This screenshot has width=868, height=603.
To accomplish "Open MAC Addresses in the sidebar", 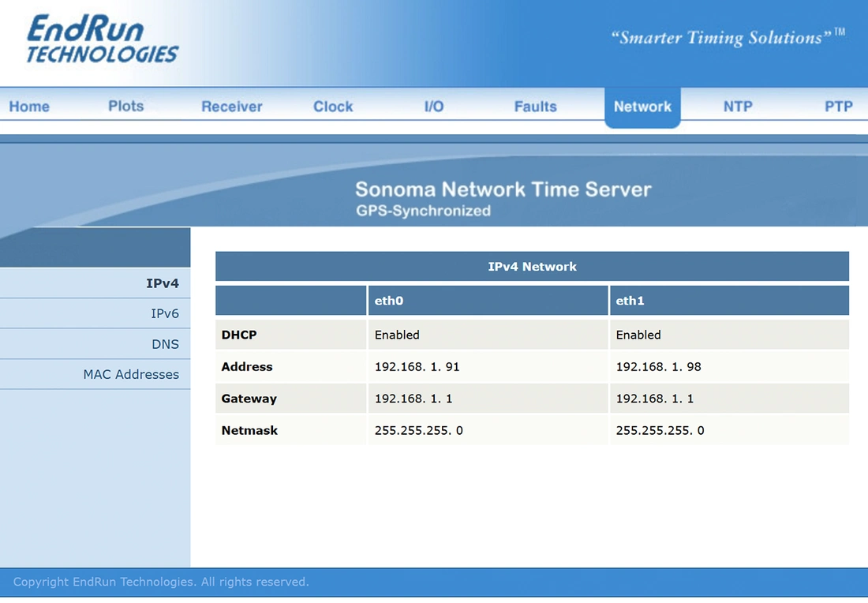I will (x=95, y=374).
